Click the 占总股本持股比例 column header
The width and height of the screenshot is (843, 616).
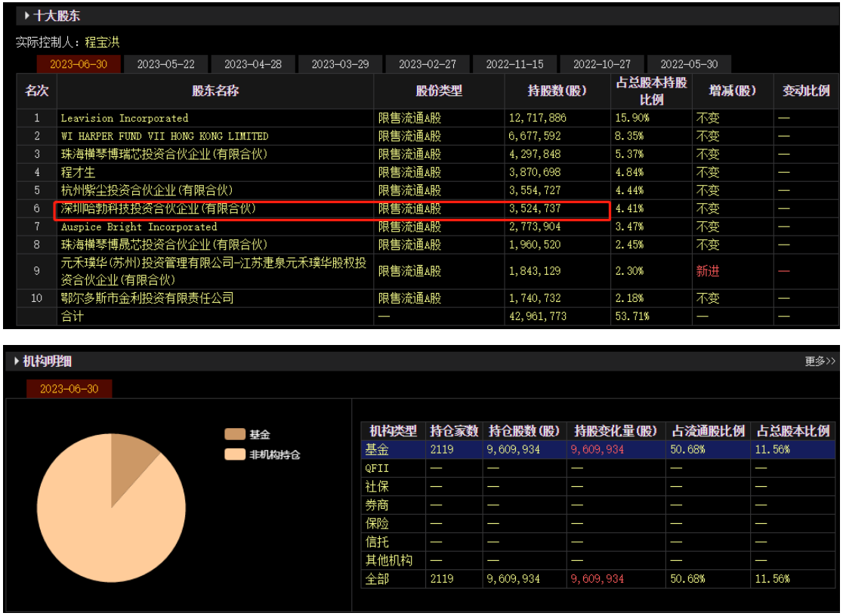click(651, 91)
